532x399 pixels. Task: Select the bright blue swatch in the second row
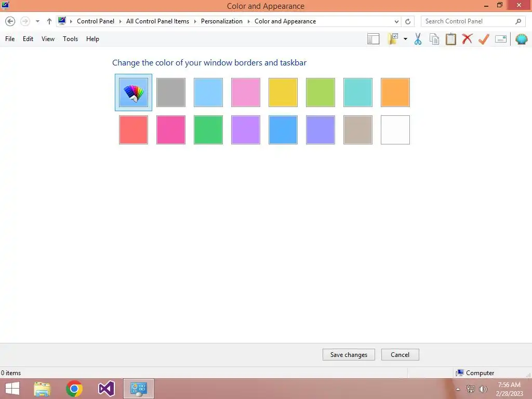click(283, 130)
